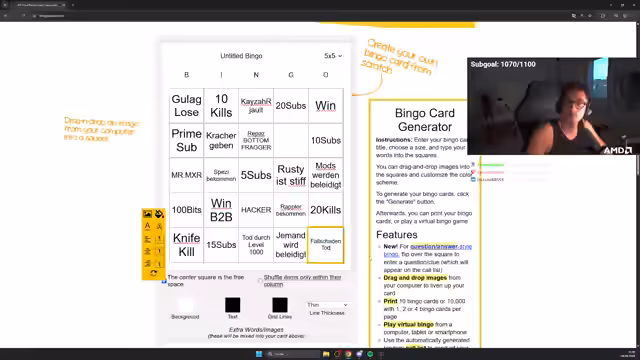Select the Background color swatch
Screen dimensions: 640x360
coord(185,305)
